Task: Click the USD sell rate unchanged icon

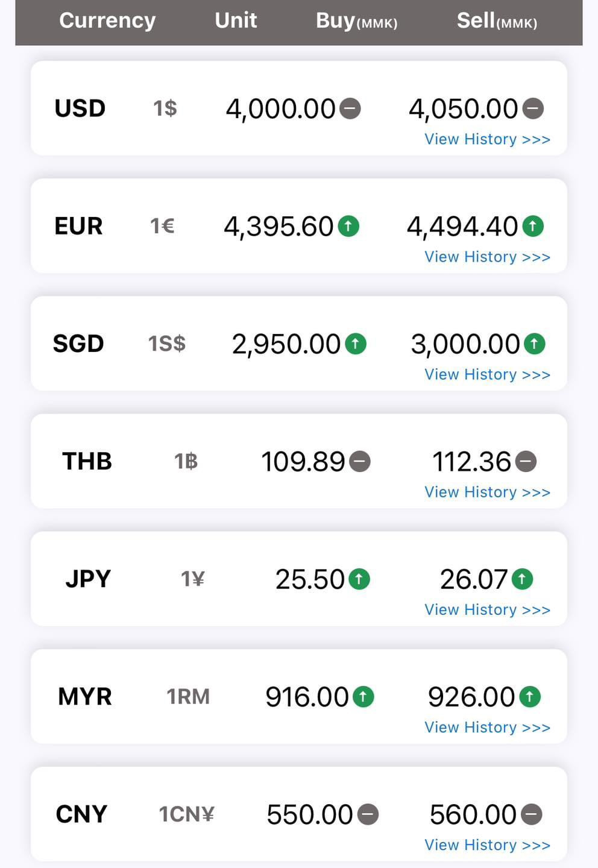Action: point(533,108)
